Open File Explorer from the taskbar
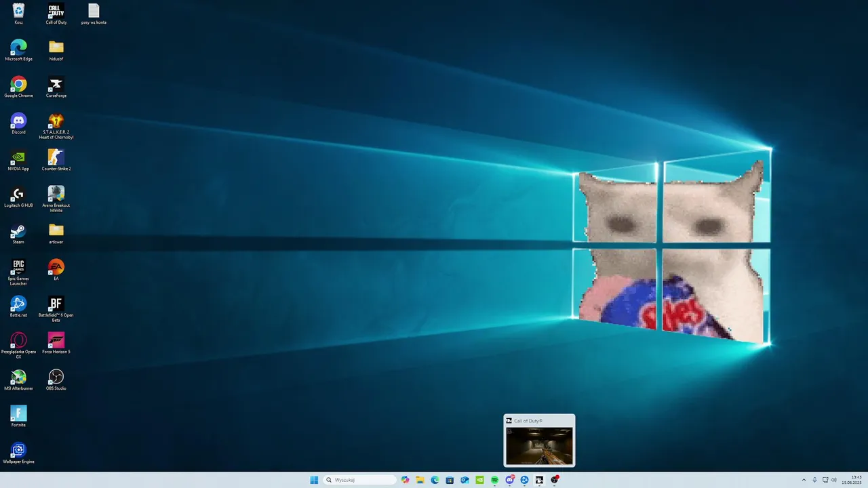The height and width of the screenshot is (488, 868). click(x=420, y=480)
